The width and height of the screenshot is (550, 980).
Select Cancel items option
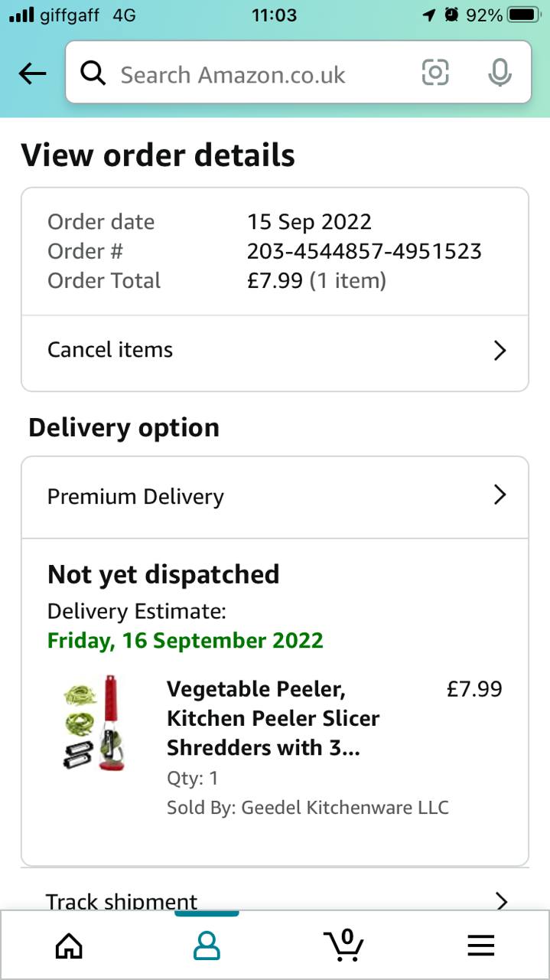110,350
